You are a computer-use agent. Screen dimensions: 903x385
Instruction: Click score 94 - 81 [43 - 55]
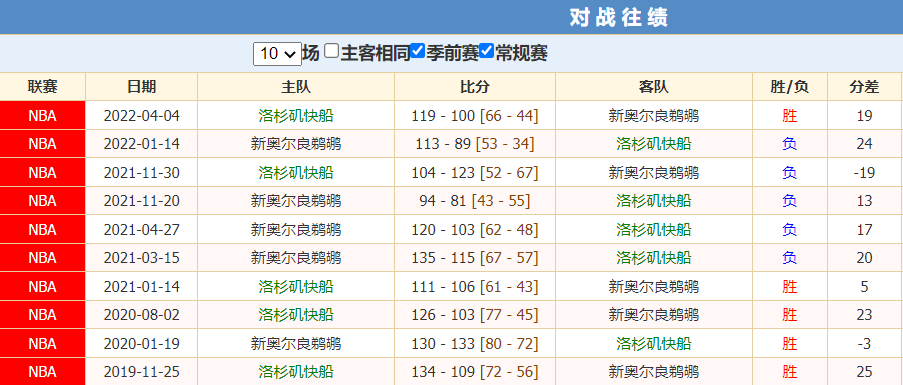475,201
